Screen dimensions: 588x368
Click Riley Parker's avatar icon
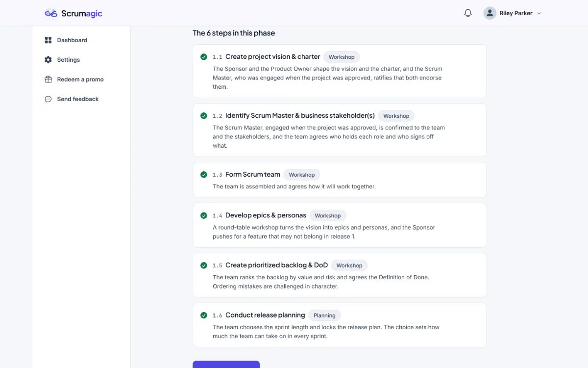coord(490,13)
